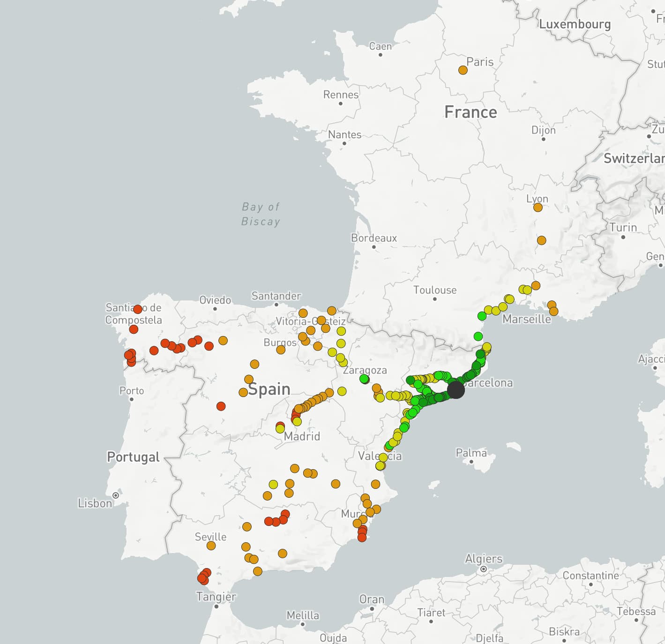Screen dimensions: 665x644
Task: Select the Palma city dot
Action: click(471, 462)
